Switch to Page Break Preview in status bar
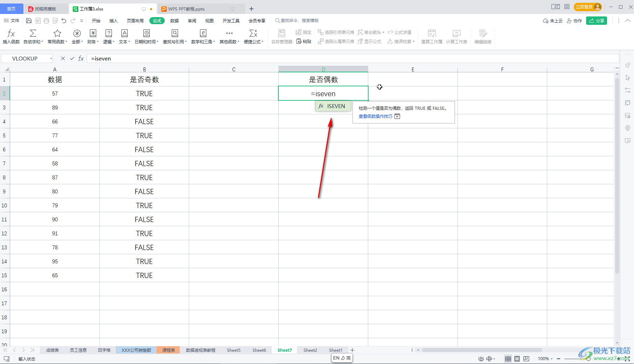The width and height of the screenshot is (634, 364). 526,359
